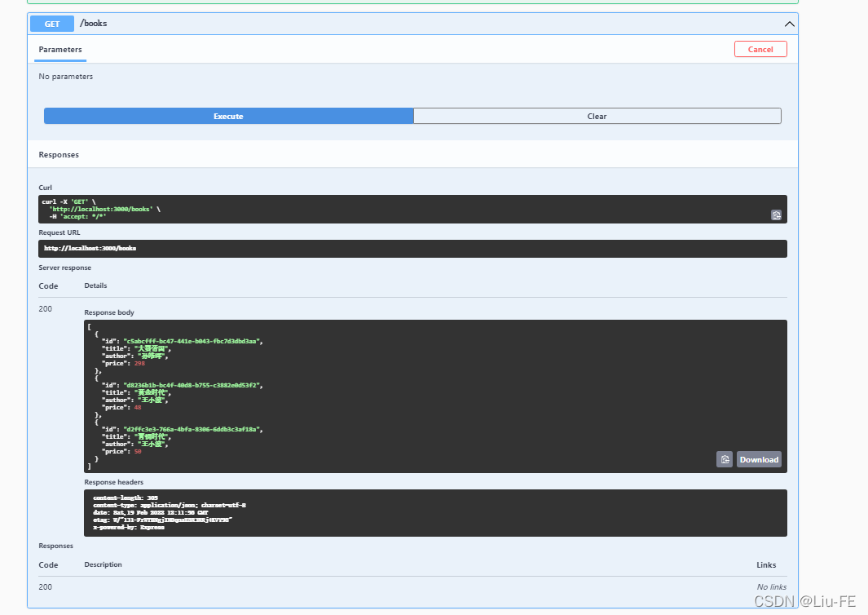Clear the request results
The height and width of the screenshot is (615, 868).
tap(597, 117)
